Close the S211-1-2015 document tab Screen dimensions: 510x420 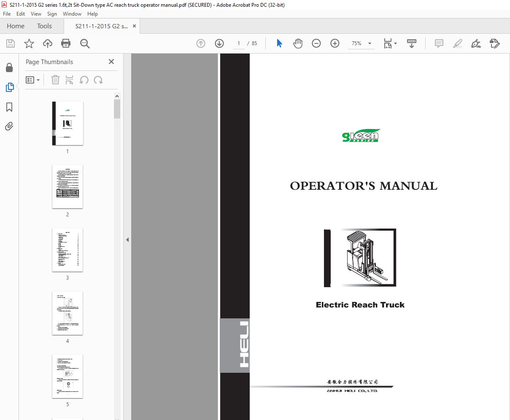click(134, 26)
